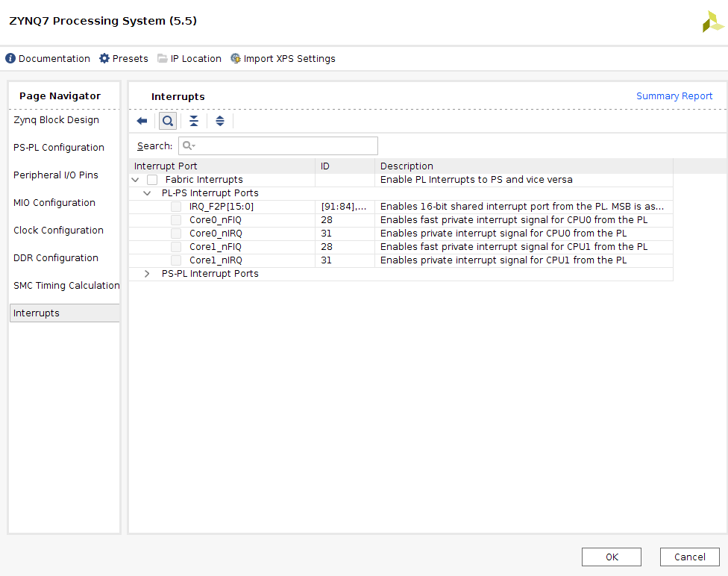The image size is (728, 576).
Task: Click the Description column header
Action: (x=524, y=166)
